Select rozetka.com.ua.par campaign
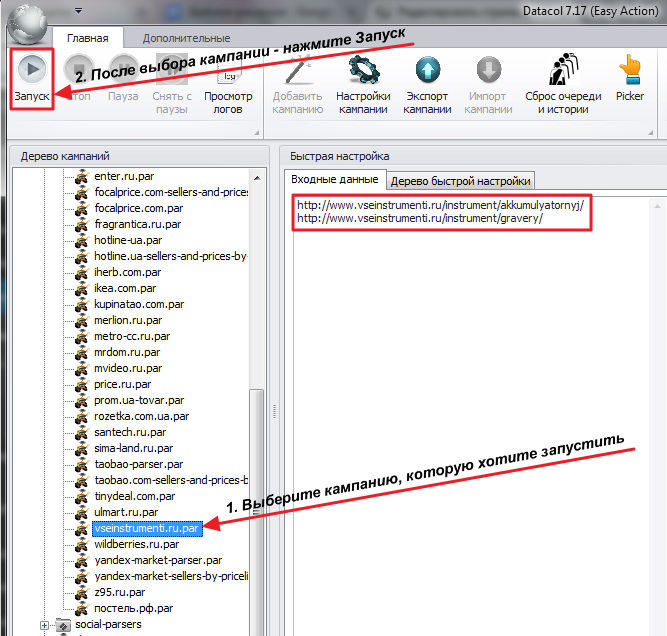Image resolution: width=667 pixels, height=636 pixels. (142, 416)
